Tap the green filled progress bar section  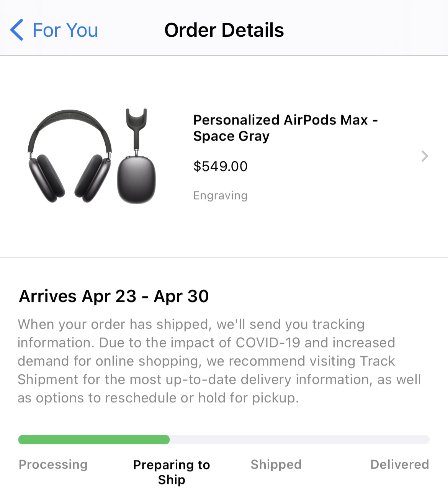[94, 440]
